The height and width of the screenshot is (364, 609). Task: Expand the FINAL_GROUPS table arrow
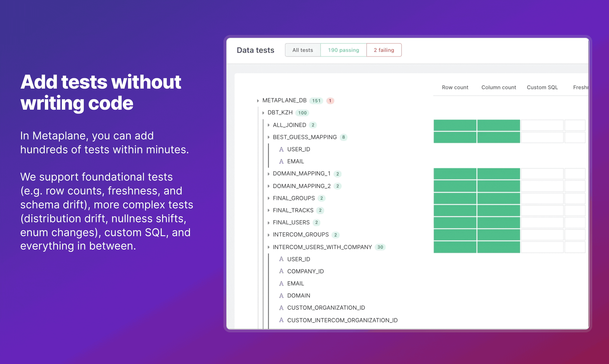tap(269, 198)
